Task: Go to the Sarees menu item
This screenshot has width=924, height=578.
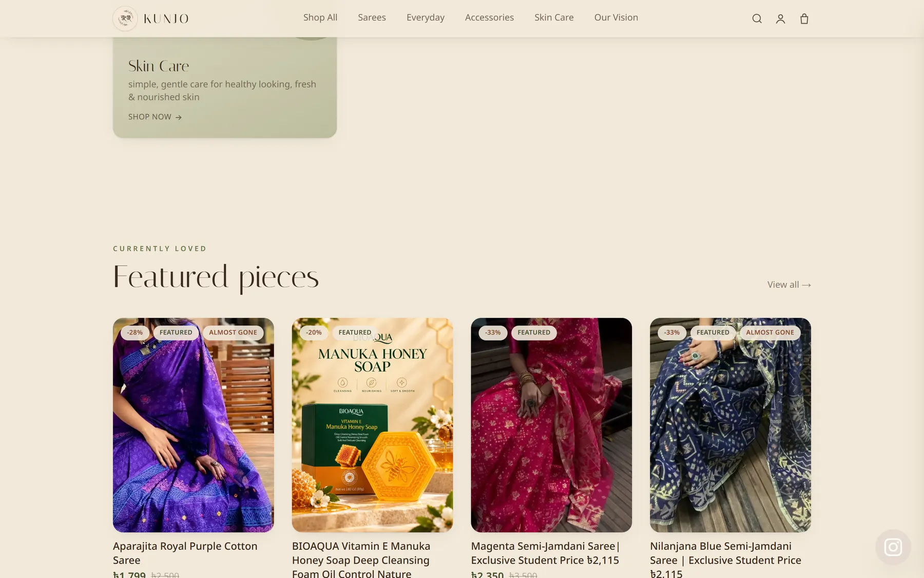Action: (x=372, y=17)
